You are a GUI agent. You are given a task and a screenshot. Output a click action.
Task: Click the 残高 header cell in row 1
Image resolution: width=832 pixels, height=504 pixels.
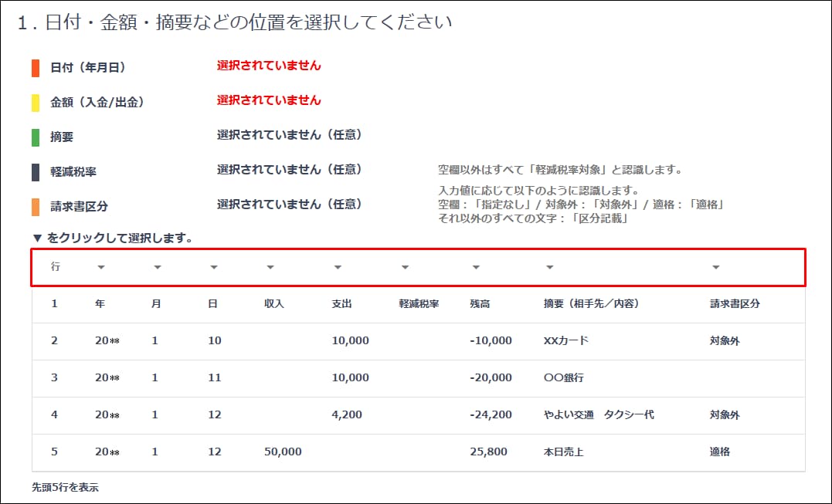pyautogui.click(x=481, y=303)
